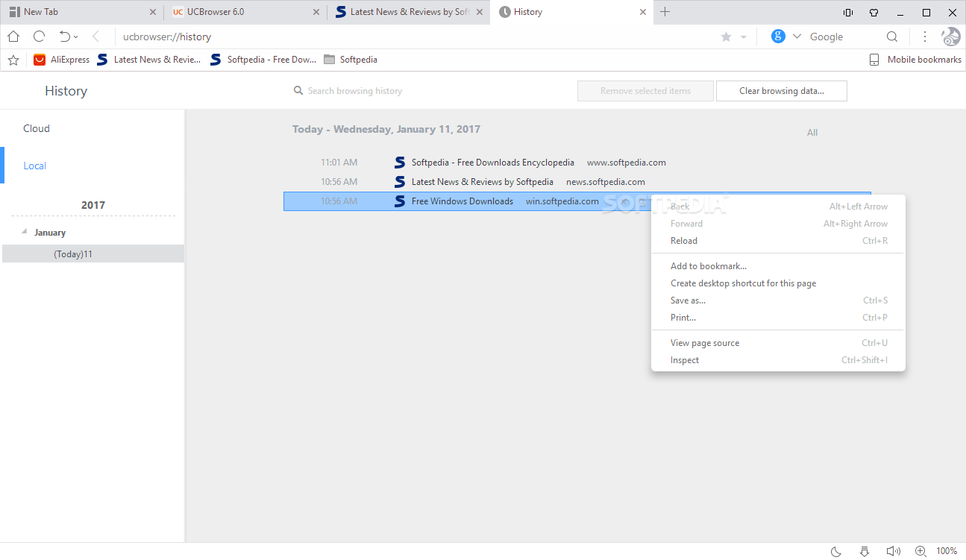966x560 pixels.
Task: Close the New Tab tab
Action: [153, 12]
